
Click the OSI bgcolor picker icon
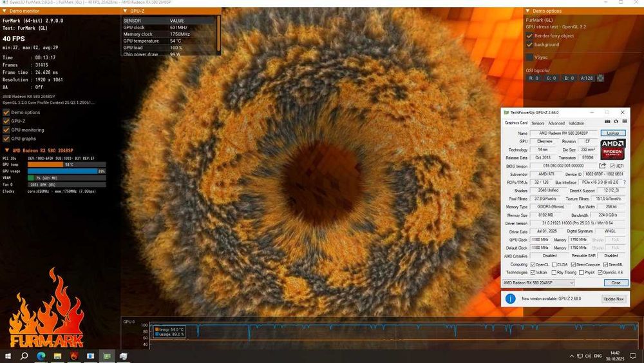(x=600, y=78)
